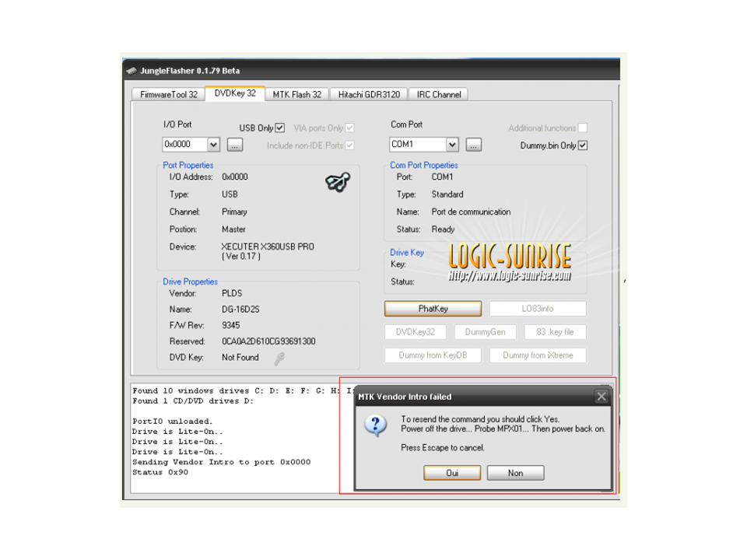This screenshot has width=747, height=560.
Task: Click the reserved value 0CA0A2D610CG93691300
Action: [x=268, y=341]
